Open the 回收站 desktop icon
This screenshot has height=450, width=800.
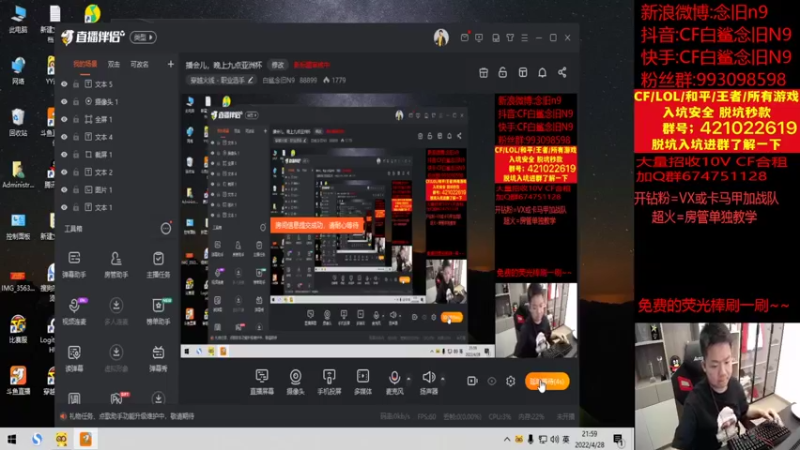(x=18, y=122)
